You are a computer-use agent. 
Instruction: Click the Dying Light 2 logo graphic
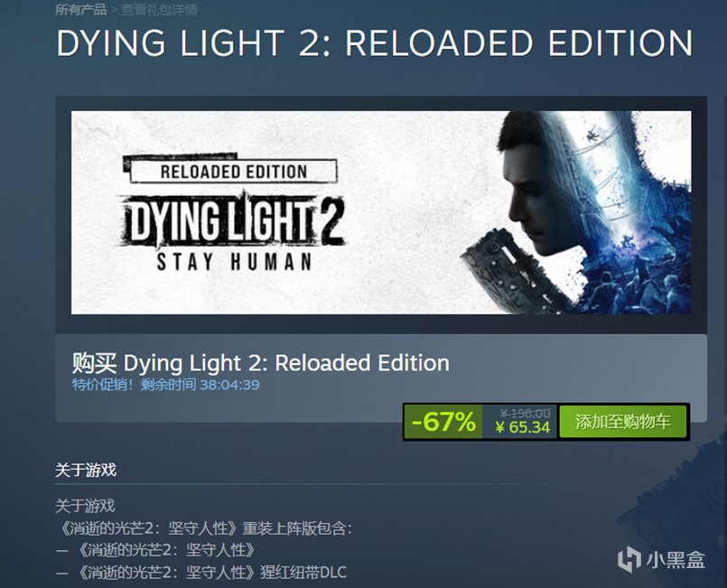[x=233, y=219]
